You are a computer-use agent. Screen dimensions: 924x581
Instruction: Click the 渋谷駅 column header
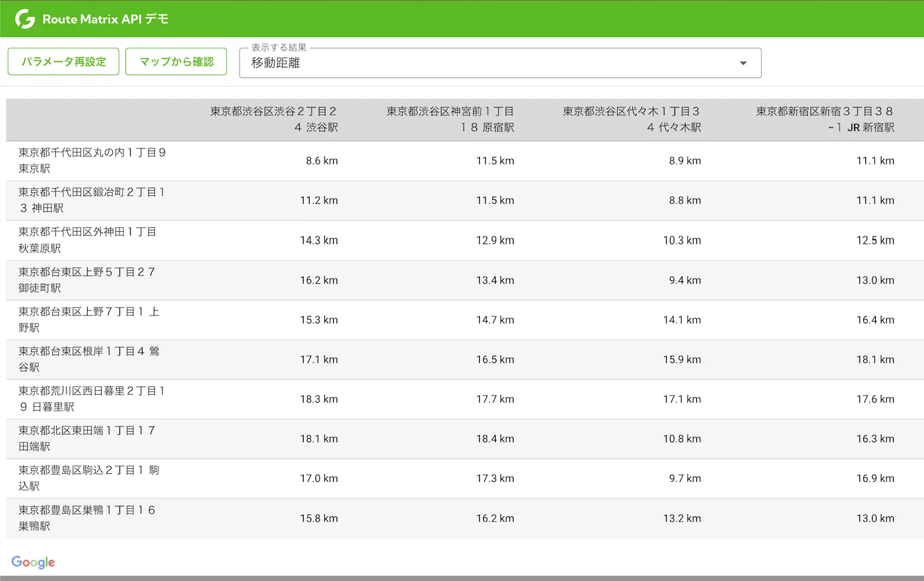(x=273, y=120)
